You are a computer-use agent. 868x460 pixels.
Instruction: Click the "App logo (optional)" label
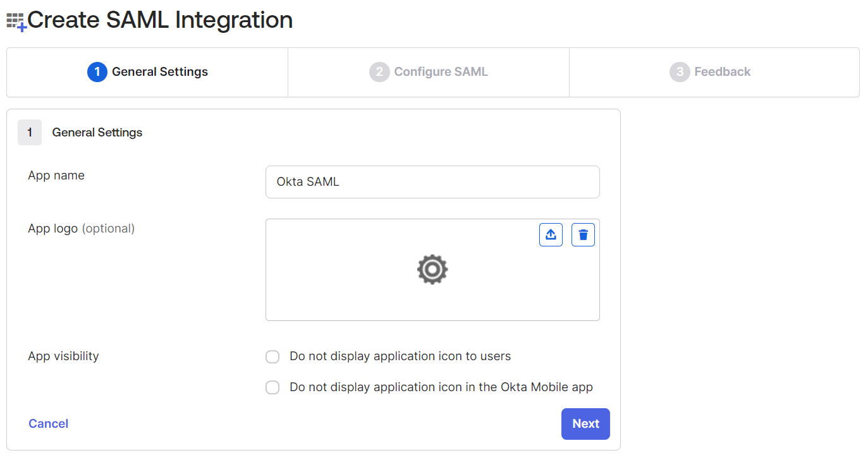click(x=81, y=229)
